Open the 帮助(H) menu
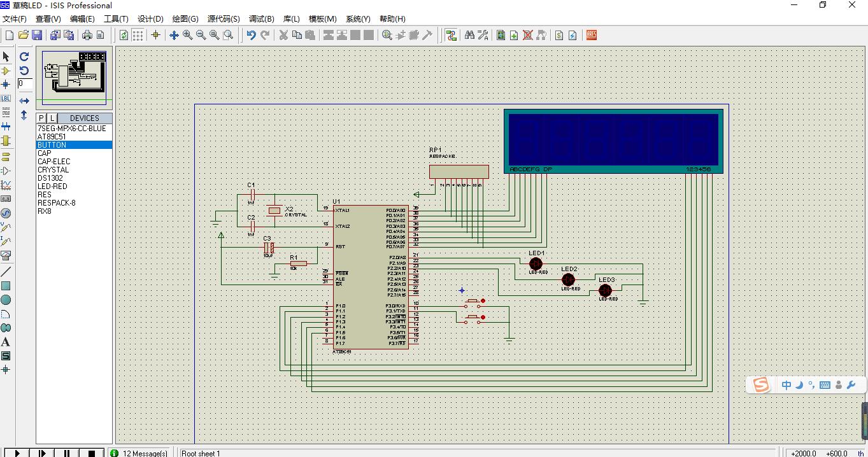This screenshot has width=868, height=457. (392, 19)
